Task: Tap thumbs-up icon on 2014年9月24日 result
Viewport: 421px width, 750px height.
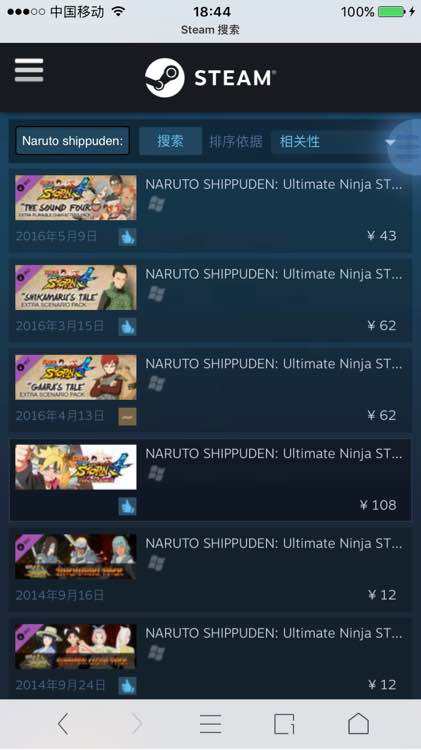Action: coord(127,685)
